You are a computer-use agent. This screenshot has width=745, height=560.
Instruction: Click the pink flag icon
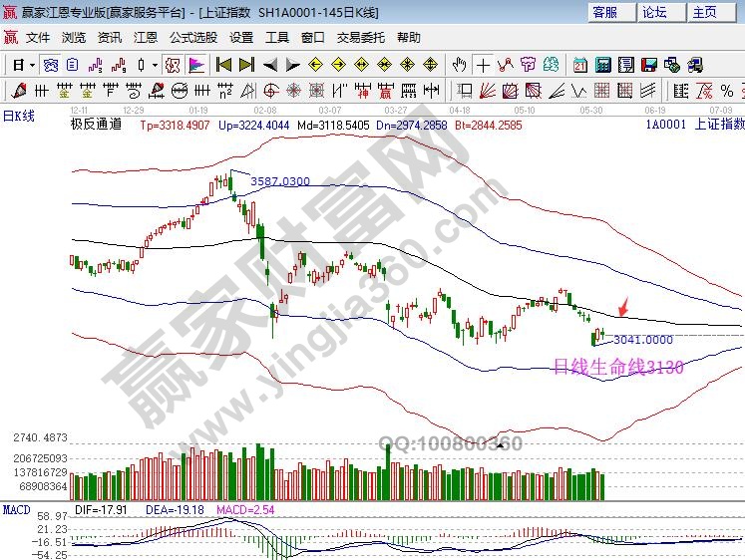pyautogui.click(x=195, y=65)
